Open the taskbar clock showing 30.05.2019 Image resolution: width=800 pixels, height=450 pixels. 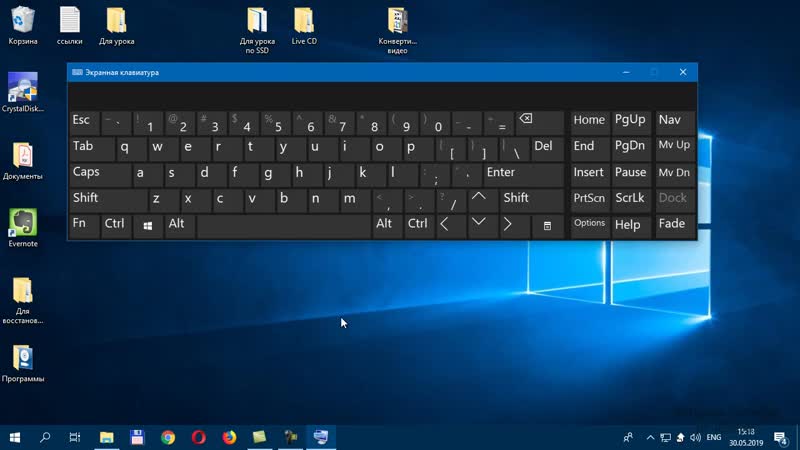746,437
